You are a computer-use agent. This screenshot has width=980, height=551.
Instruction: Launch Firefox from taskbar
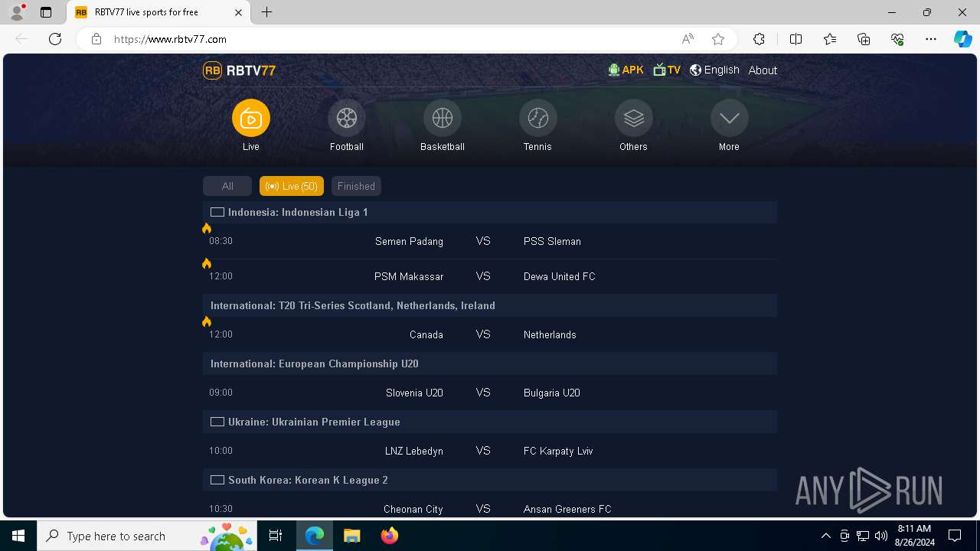[390, 536]
